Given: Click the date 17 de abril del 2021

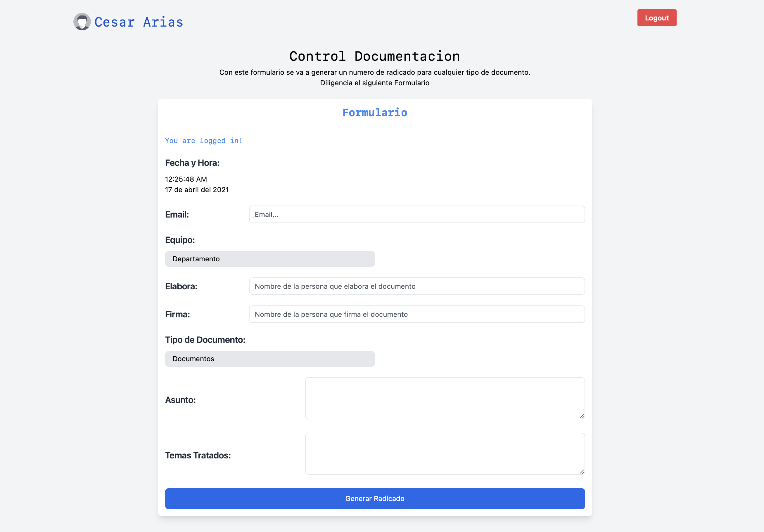Looking at the screenshot, I should coord(197,189).
